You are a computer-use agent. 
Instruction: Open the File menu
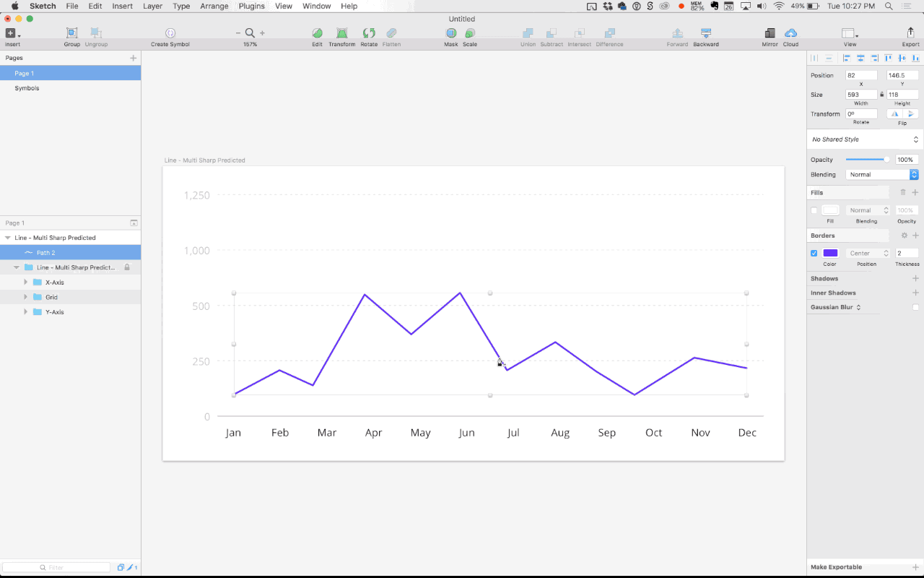[x=72, y=6]
